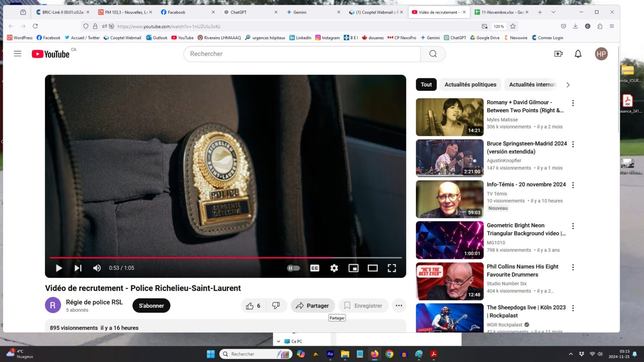
Task: Expand more actions next to Enregistrer
Action: pos(399,306)
